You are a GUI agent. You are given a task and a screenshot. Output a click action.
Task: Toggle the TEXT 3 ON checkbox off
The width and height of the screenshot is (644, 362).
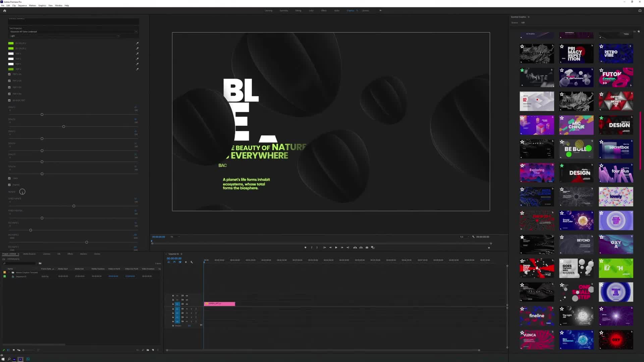(9, 87)
